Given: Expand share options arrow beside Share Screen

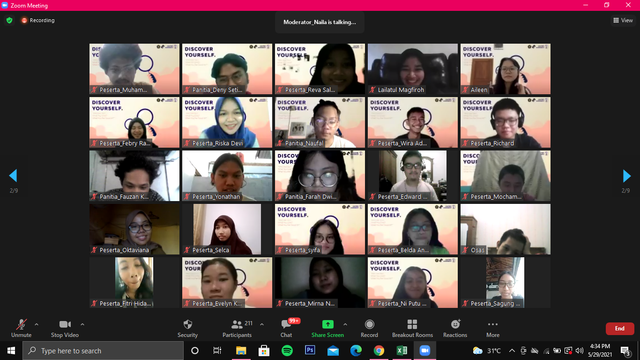Looking at the screenshot, I should pos(345,324).
